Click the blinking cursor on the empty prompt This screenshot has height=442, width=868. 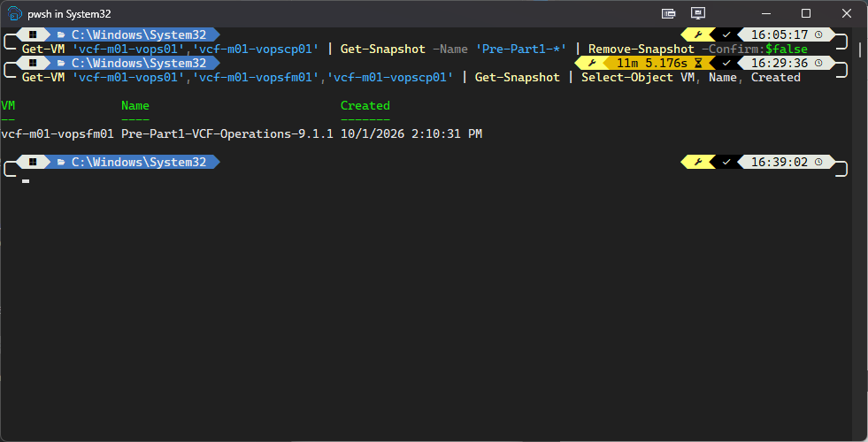pyautogui.click(x=26, y=180)
